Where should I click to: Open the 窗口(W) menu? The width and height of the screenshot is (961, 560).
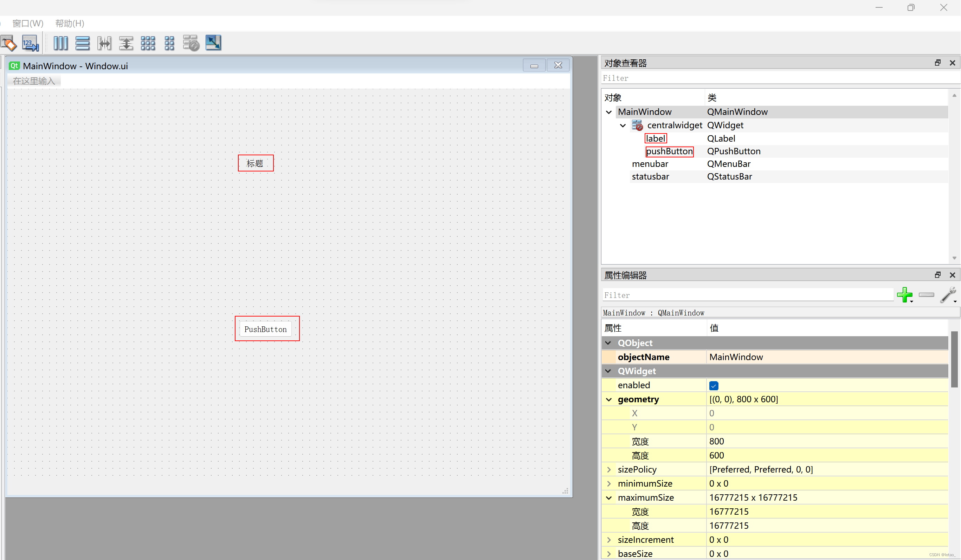[27, 23]
